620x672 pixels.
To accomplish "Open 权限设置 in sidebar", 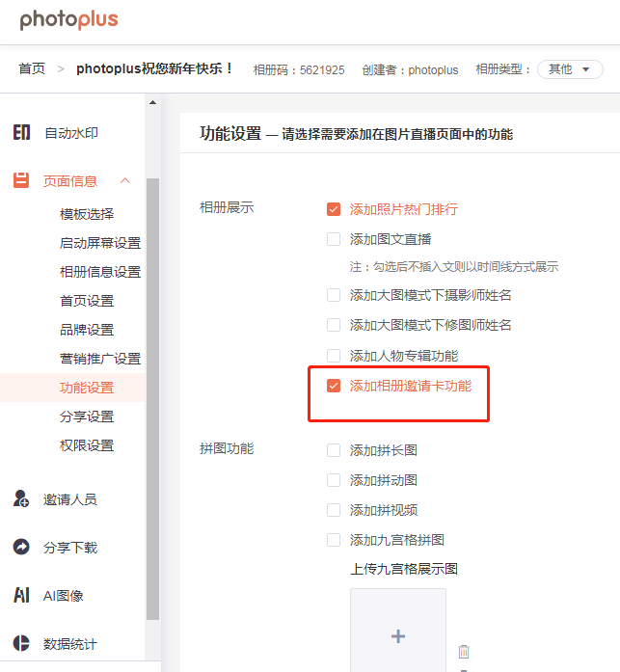I will pos(87,445).
